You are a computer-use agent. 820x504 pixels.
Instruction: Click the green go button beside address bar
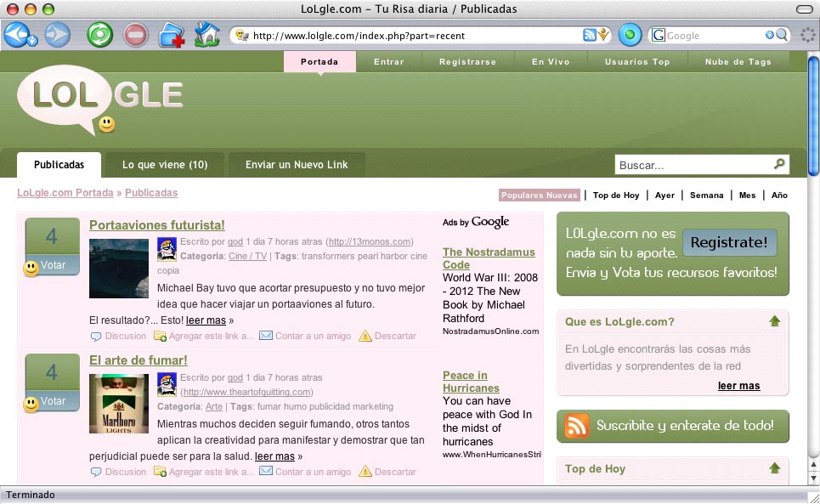[630, 35]
